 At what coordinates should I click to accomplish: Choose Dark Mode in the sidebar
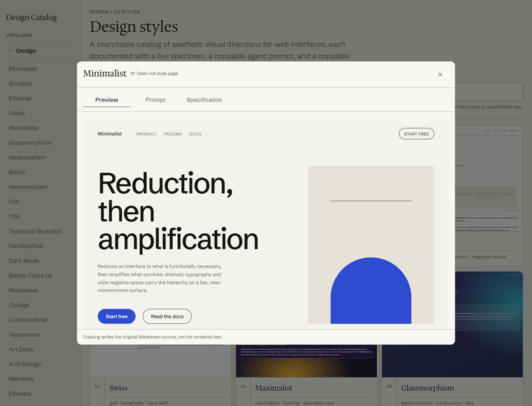24,261
